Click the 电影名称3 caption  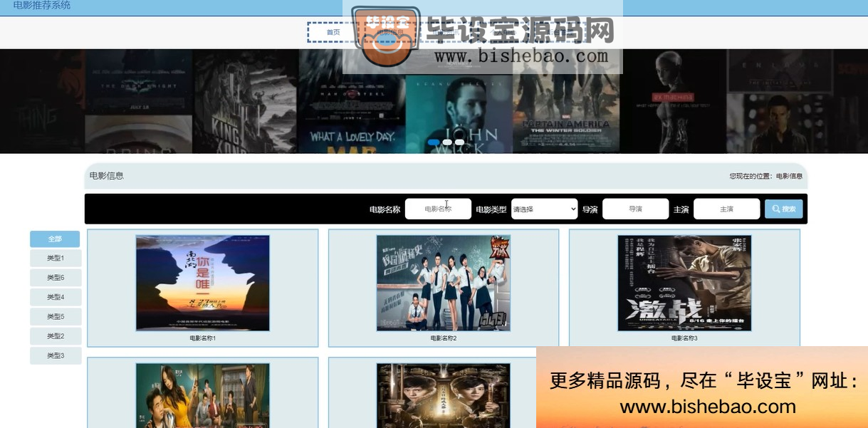[x=684, y=338]
